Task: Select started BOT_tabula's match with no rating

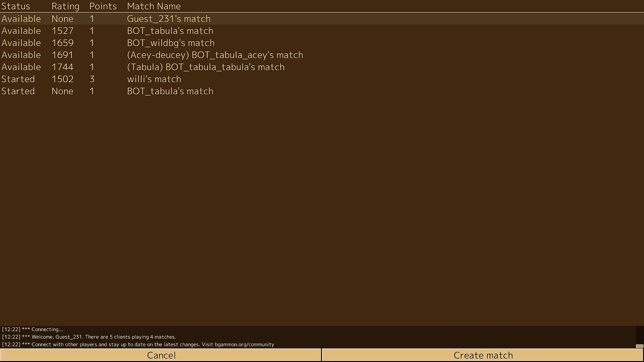Action: click(170, 91)
